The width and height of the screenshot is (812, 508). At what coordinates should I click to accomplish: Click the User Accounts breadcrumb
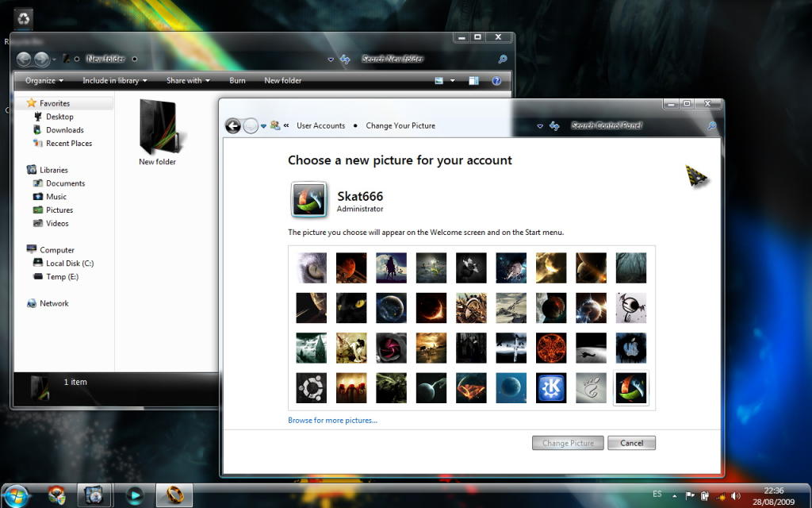[x=320, y=125]
